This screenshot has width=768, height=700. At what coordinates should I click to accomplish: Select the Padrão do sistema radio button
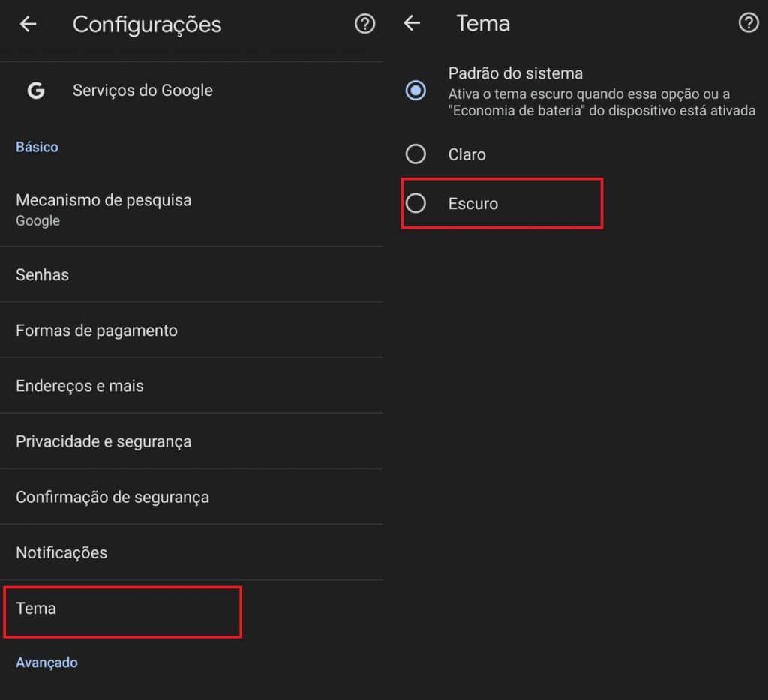(415, 91)
